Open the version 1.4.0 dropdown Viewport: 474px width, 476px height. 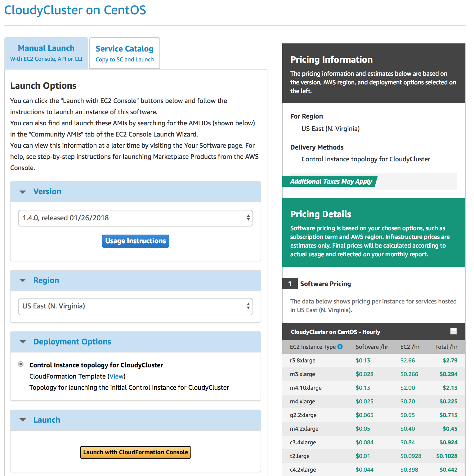coord(136,218)
